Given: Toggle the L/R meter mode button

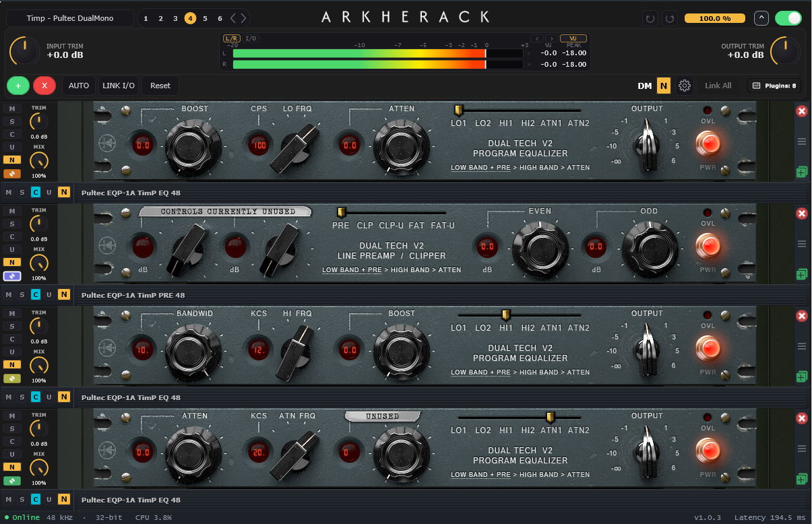Looking at the screenshot, I should [x=231, y=38].
